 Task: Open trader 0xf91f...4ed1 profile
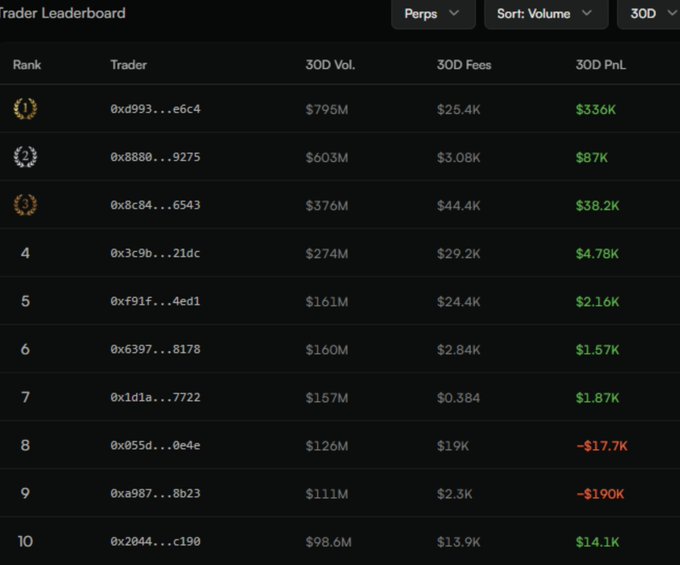pyautogui.click(x=155, y=301)
